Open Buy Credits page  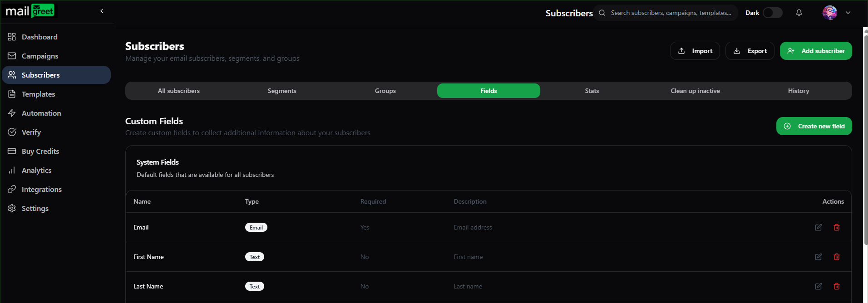(56, 151)
